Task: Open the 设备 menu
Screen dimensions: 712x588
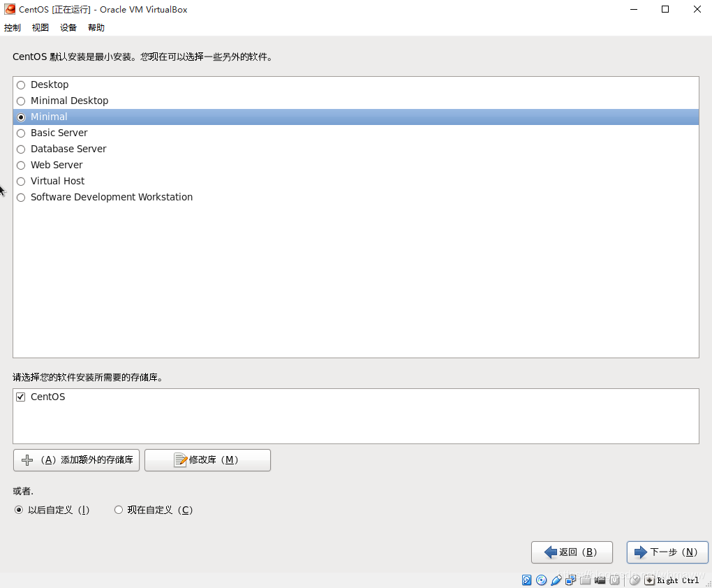Action: pyautogui.click(x=68, y=28)
